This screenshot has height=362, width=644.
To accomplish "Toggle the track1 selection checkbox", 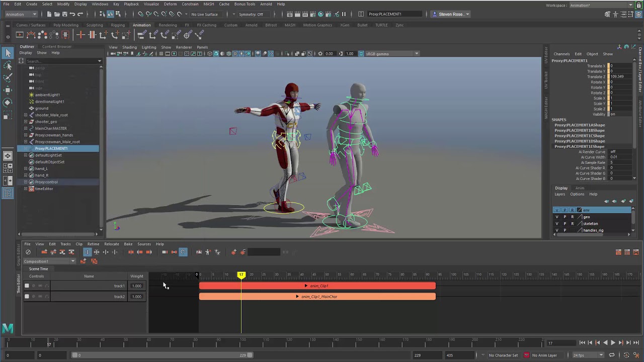I will click(x=27, y=286).
